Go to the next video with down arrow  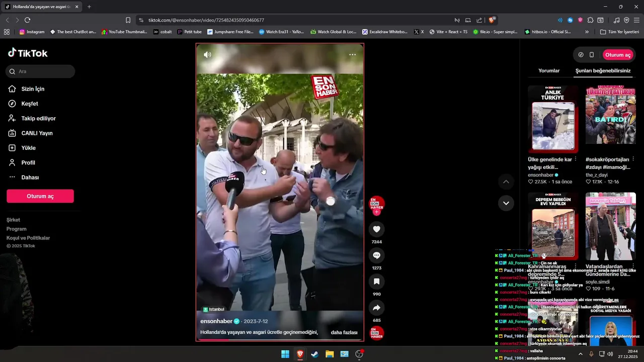pyautogui.click(x=506, y=203)
